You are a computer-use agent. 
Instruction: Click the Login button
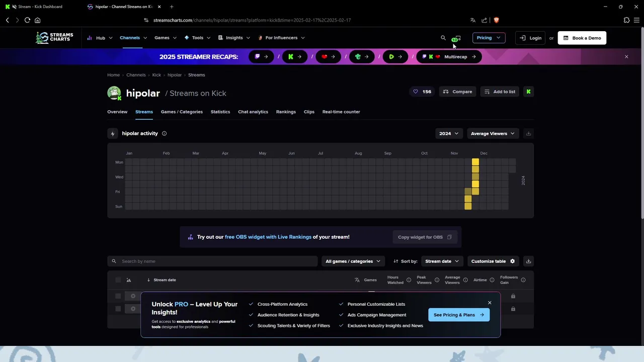pos(530,38)
